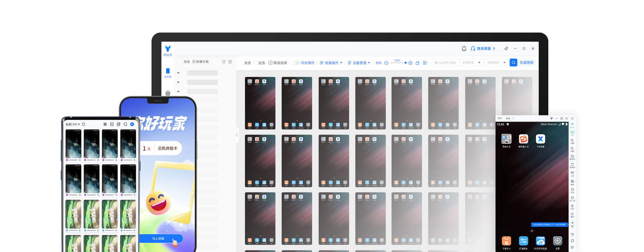Click the blue search magnifier button
The image size is (644, 252).
(x=513, y=63)
